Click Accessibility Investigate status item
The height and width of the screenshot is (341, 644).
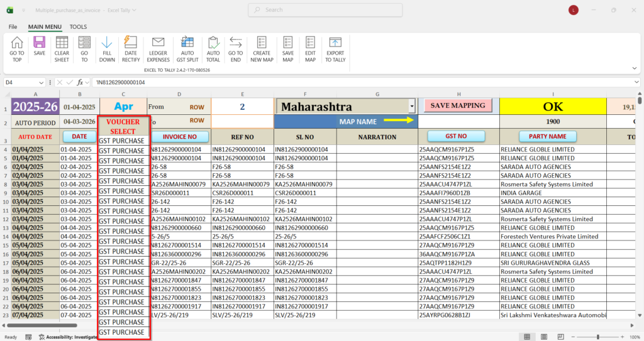pyautogui.click(x=68, y=337)
